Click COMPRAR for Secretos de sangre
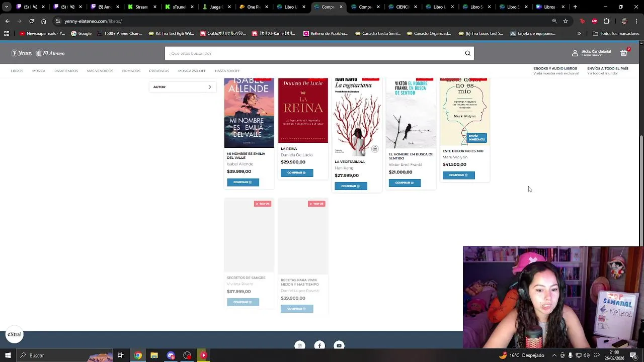 pyautogui.click(x=243, y=302)
